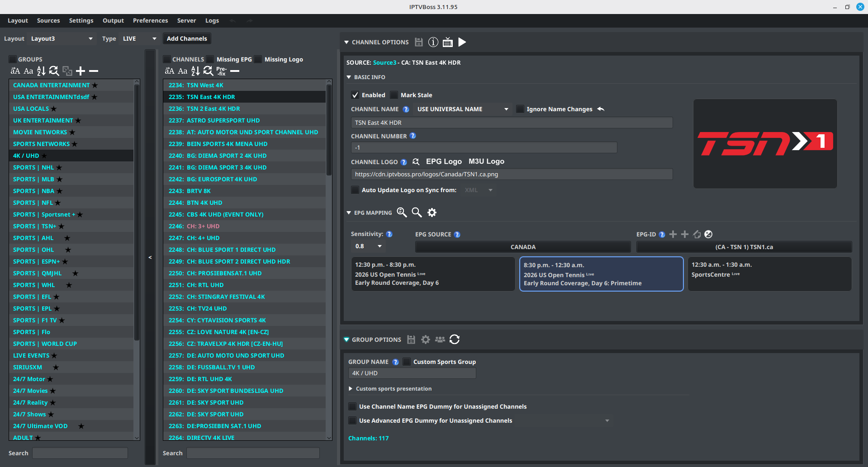
Task: Save channel options with the disk icon
Action: point(419,42)
